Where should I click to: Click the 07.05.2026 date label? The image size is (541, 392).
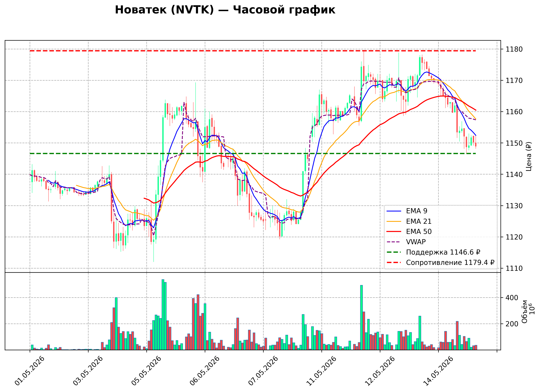click(263, 371)
